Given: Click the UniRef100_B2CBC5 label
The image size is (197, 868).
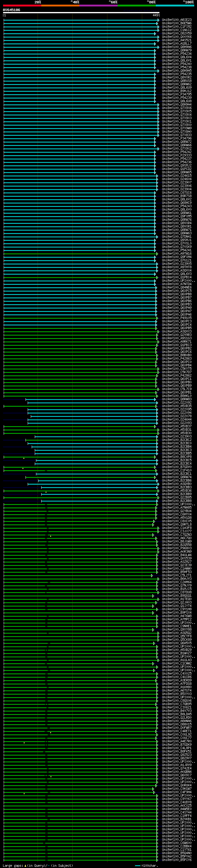Looking at the screenshot, I should [x=177, y=460].
